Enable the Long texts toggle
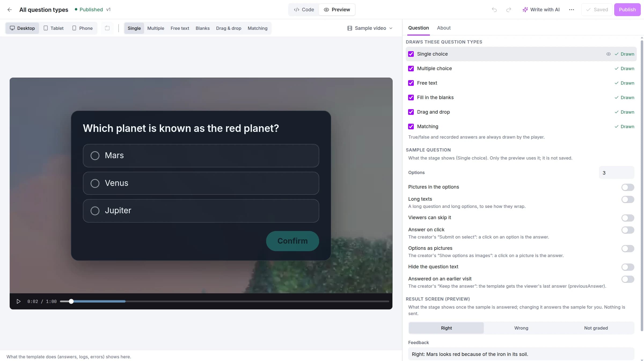 coord(628,199)
